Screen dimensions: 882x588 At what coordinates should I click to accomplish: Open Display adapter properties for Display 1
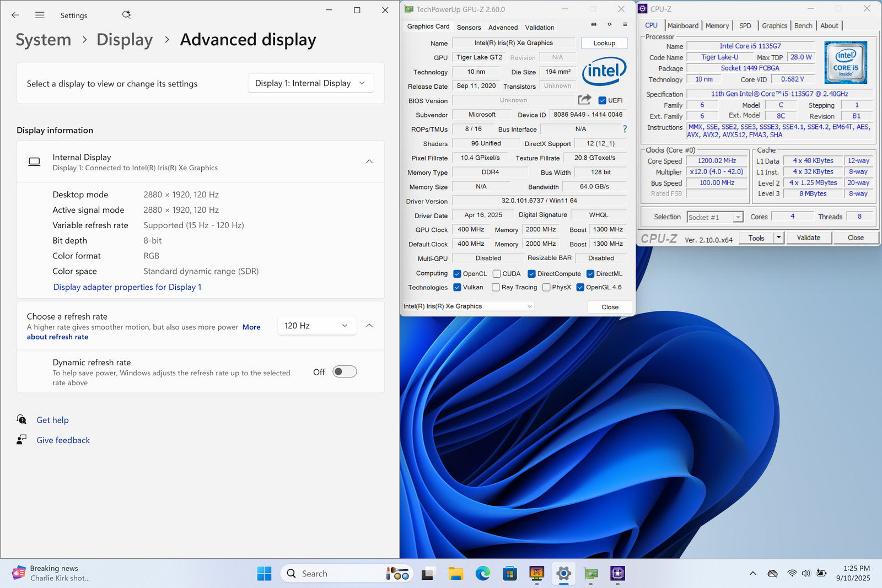(127, 287)
